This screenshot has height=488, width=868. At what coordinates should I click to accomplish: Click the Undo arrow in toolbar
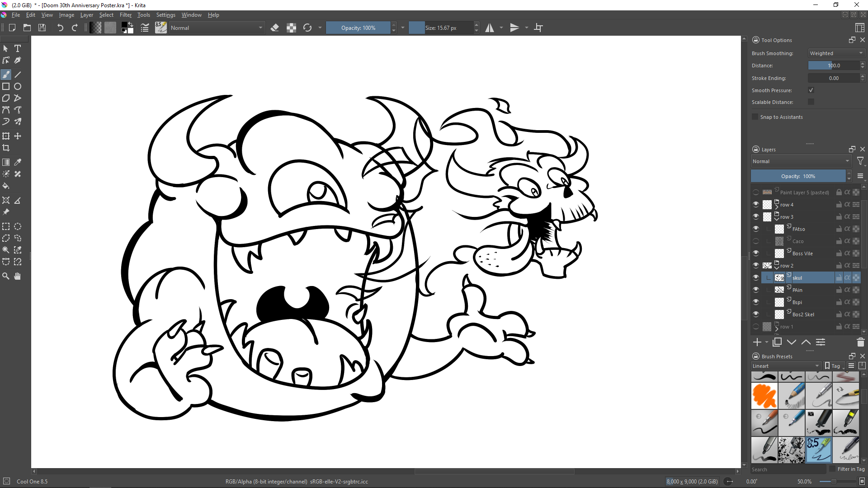60,28
